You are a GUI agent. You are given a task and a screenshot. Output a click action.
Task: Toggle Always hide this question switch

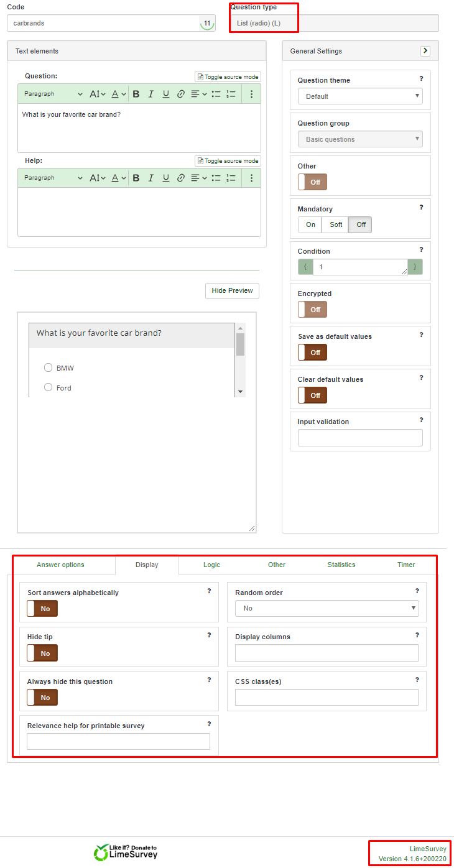(42, 698)
